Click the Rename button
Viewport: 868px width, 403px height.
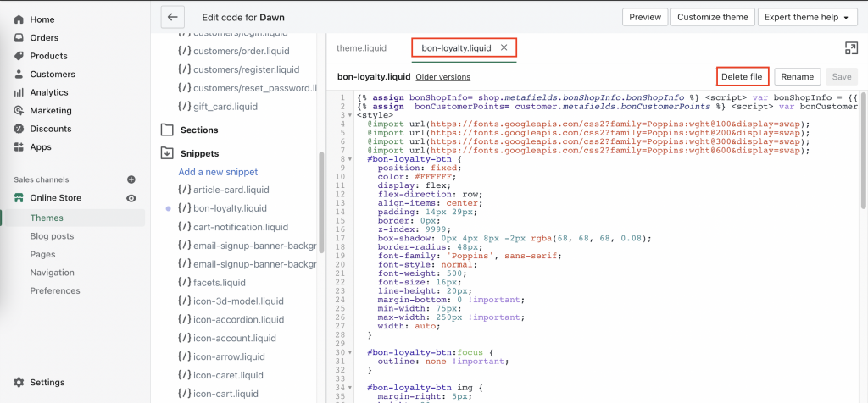(x=797, y=77)
